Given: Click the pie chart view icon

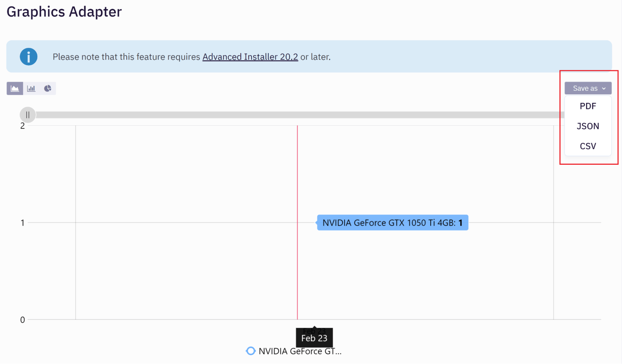Looking at the screenshot, I should [47, 88].
